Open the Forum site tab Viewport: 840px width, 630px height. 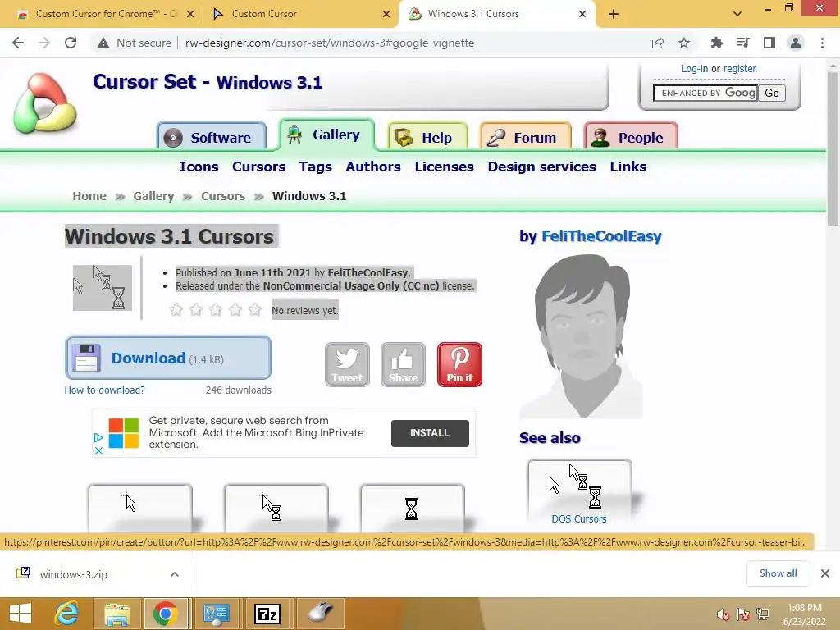[526, 137]
